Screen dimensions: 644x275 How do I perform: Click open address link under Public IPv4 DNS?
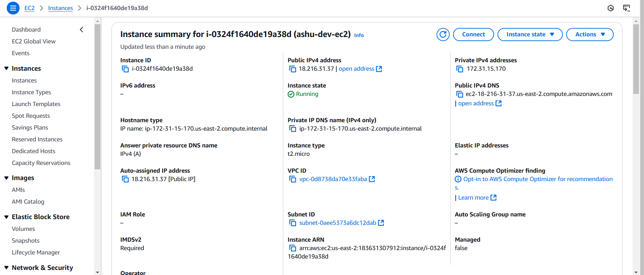click(476, 103)
